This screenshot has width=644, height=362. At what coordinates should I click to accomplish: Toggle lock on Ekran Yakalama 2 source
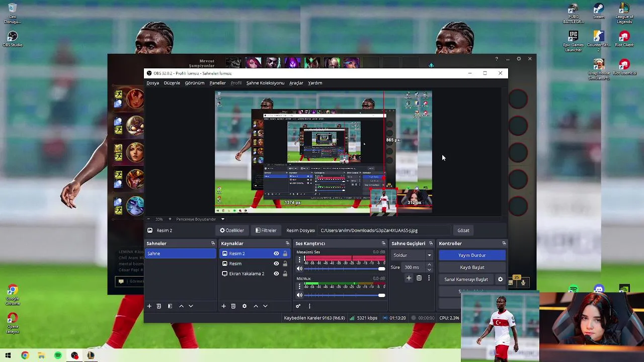pyautogui.click(x=285, y=274)
